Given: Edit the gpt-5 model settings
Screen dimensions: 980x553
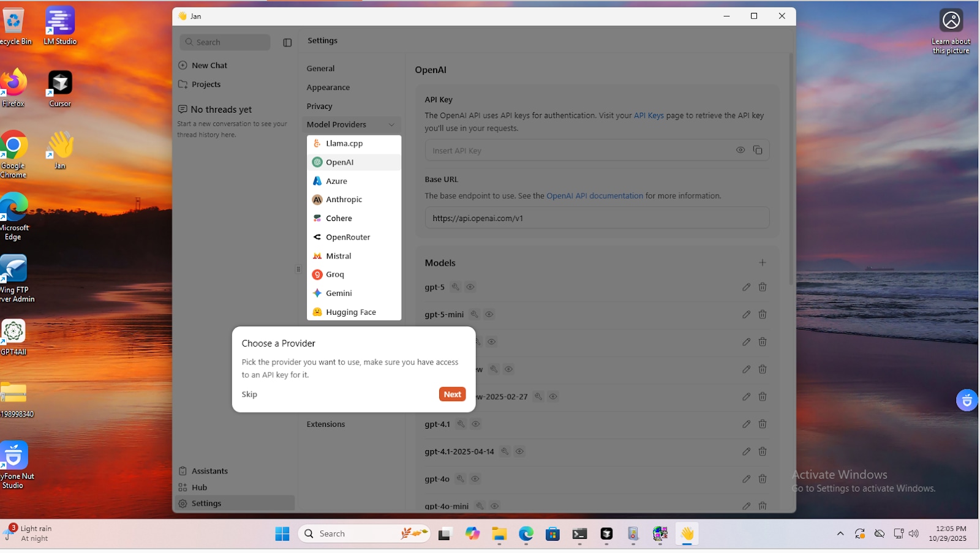Looking at the screenshot, I should coord(746,287).
